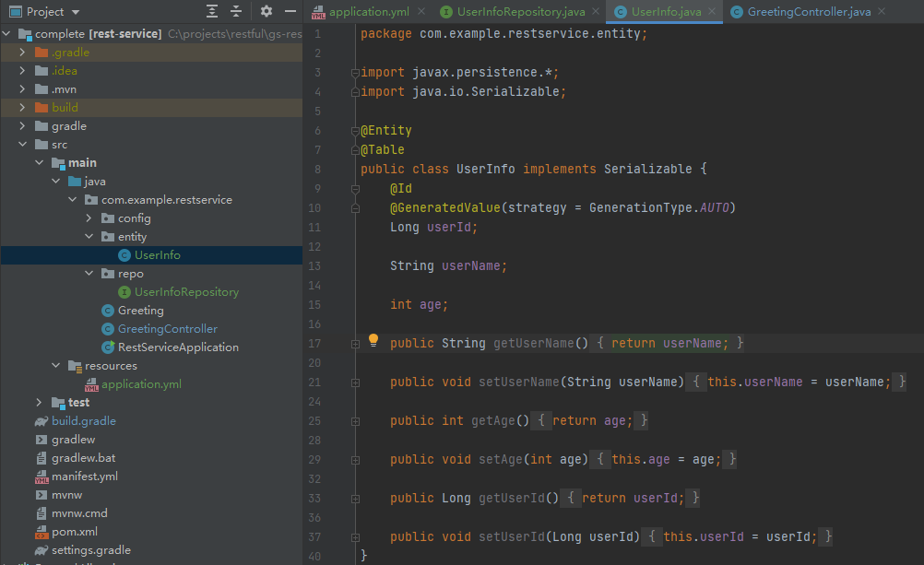Collapse the java source folder
Viewport: 924px width, 565px height.
click(55, 181)
